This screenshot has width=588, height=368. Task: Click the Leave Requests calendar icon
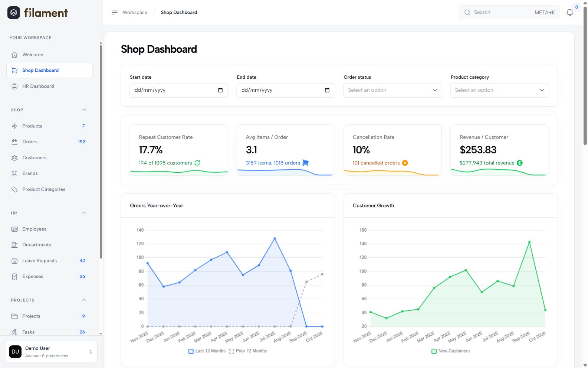coord(14,261)
